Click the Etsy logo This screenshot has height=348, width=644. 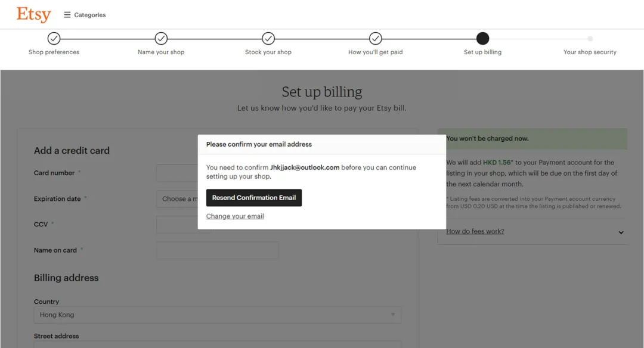coord(33,15)
